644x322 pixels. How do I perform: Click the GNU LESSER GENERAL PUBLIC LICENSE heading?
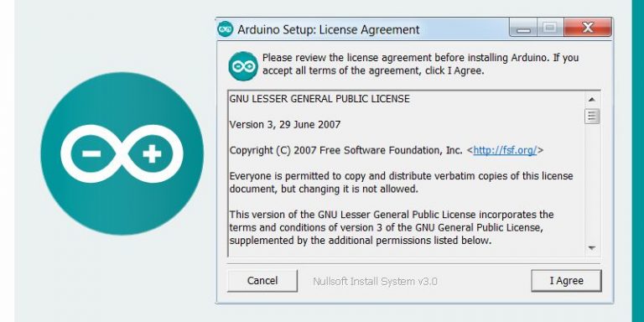[319, 99]
